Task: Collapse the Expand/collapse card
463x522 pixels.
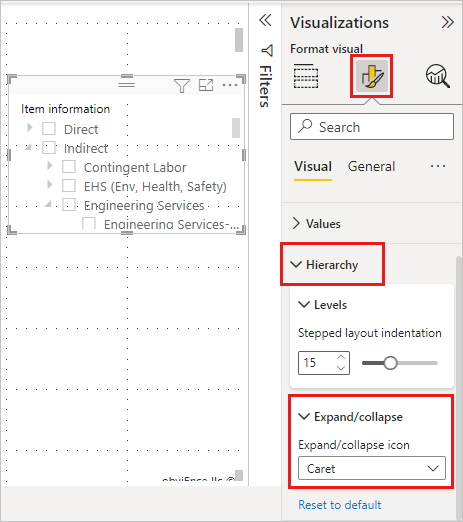Action: (304, 416)
